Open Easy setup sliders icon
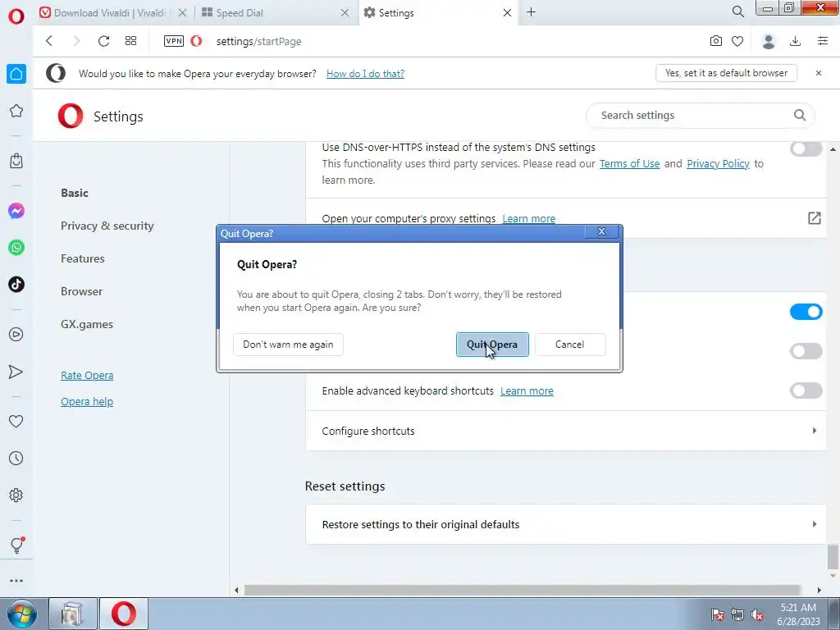Image resolution: width=840 pixels, height=630 pixels. pyautogui.click(x=823, y=41)
